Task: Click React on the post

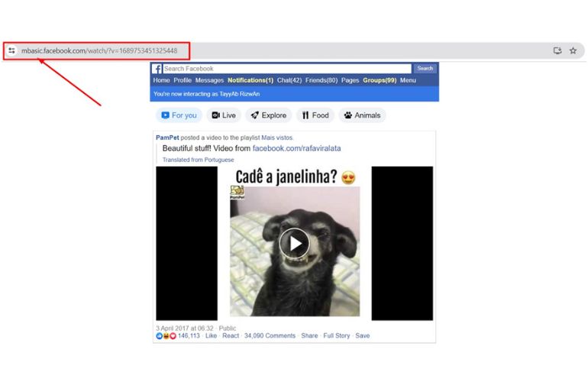Action: tap(231, 335)
